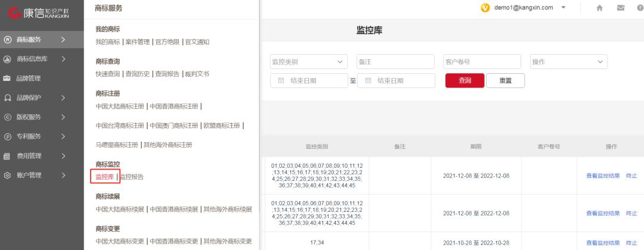Open 其他海外商标续展 link
The height and width of the screenshot is (250, 644).
(x=228, y=209)
